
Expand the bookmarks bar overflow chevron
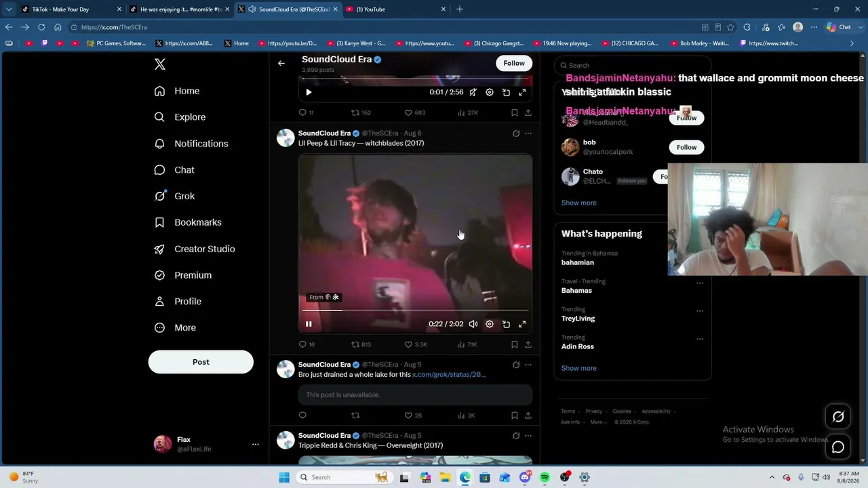[852, 43]
